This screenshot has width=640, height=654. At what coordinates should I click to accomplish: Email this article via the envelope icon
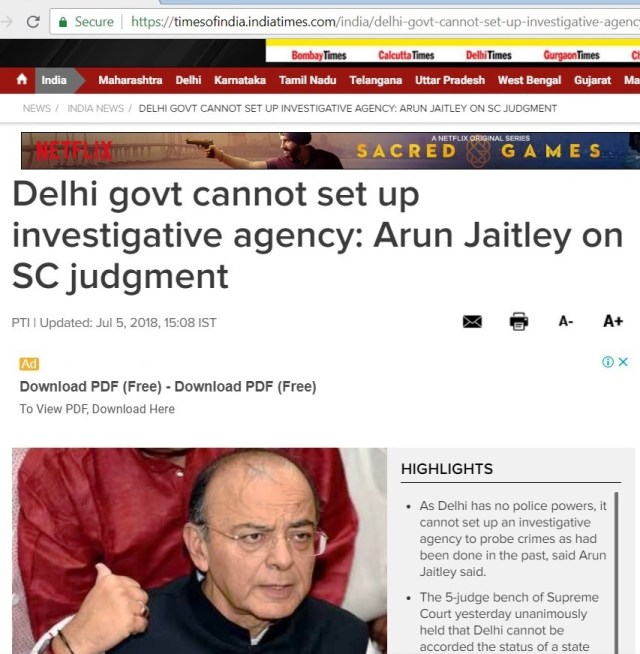pyautogui.click(x=472, y=322)
